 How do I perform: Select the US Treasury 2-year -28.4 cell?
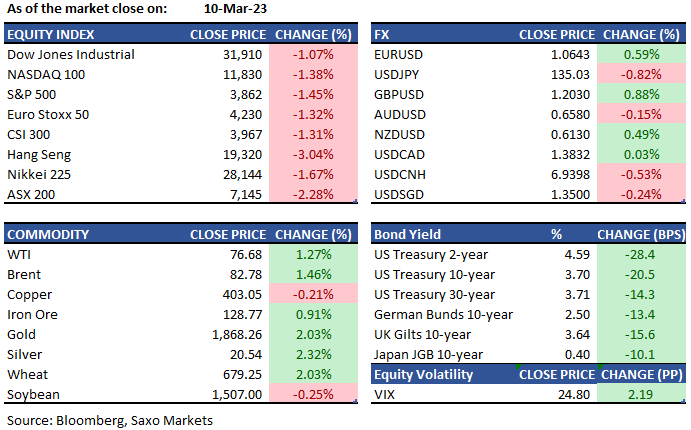click(642, 254)
